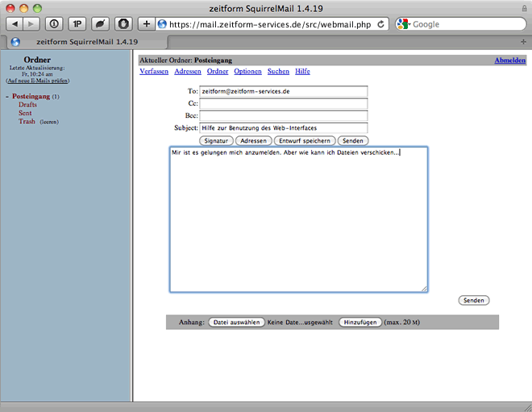
Task: Click the globe icon in address bar
Action: pyautogui.click(x=162, y=24)
